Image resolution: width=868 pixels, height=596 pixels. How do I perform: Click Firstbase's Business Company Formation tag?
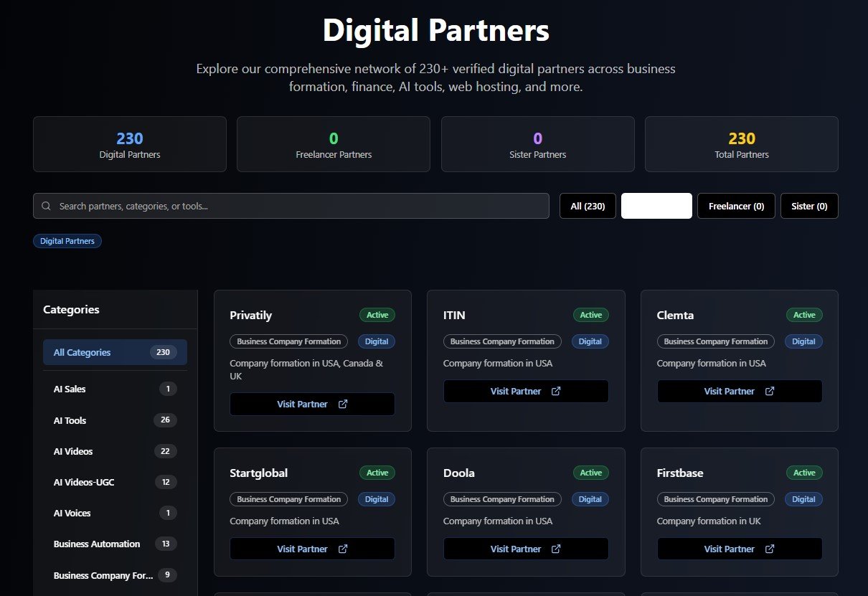point(716,499)
